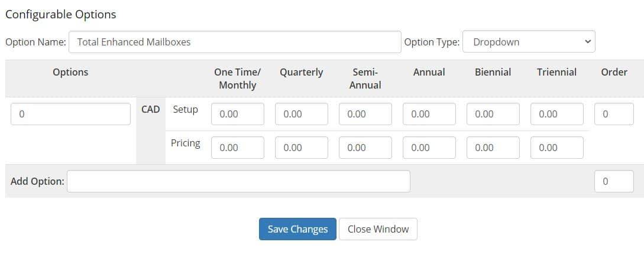Click the Pricing Triennial field
The height and width of the screenshot is (255, 644).
pyautogui.click(x=557, y=148)
